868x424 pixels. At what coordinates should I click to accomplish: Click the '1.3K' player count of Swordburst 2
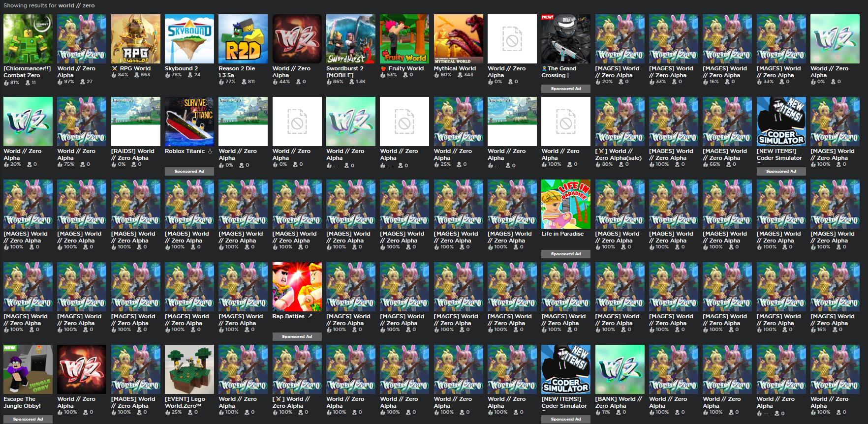coord(361,82)
